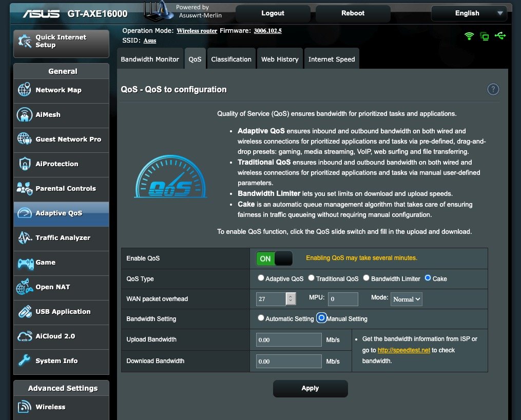The height and width of the screenshot is (420, 521).
Task: Open AiMesh from the sidebar icon
Action: [x=24, y=114]
